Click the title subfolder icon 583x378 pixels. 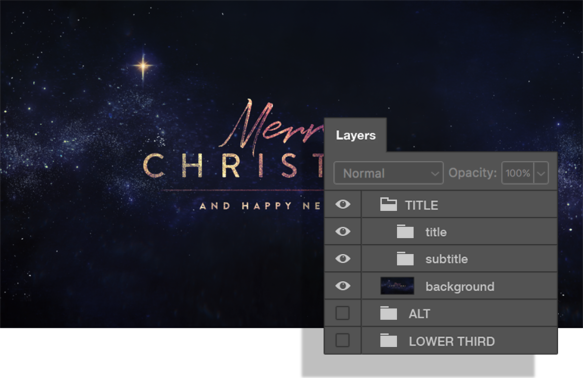[405, 232]
